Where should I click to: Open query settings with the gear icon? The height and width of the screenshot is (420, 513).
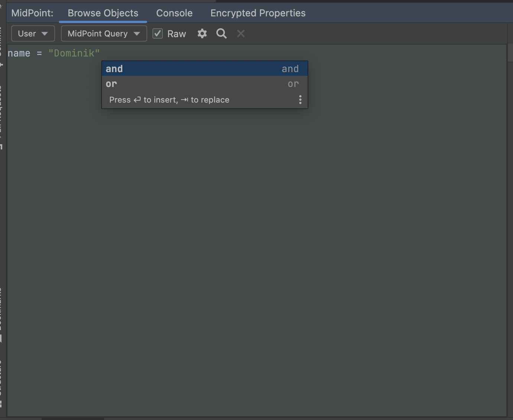202,33
